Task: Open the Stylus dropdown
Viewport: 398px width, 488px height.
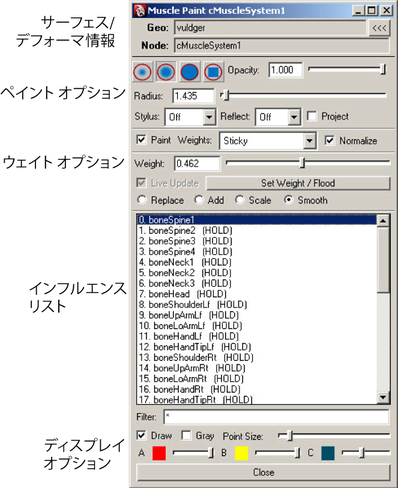Action: tap(190, 117)
